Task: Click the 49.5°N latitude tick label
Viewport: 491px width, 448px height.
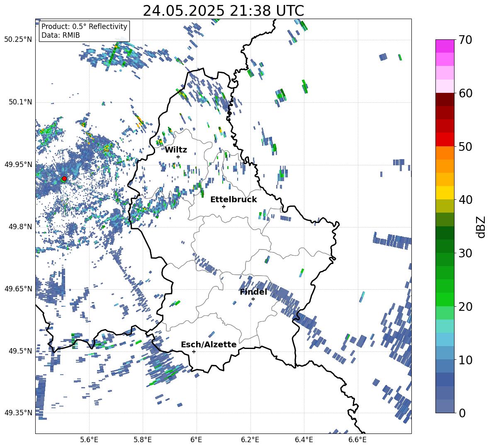Action: tap(20, 351)
